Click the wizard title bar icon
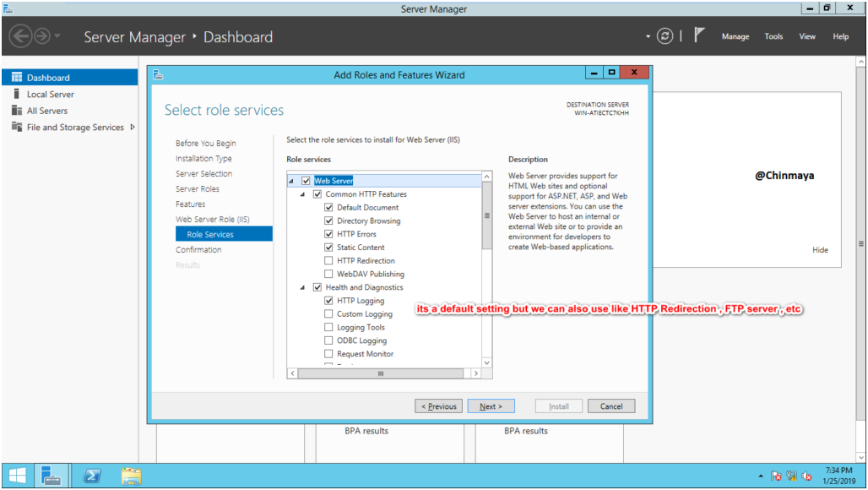The height and width of the screenshot is (490, 868). tap(159, 74)
